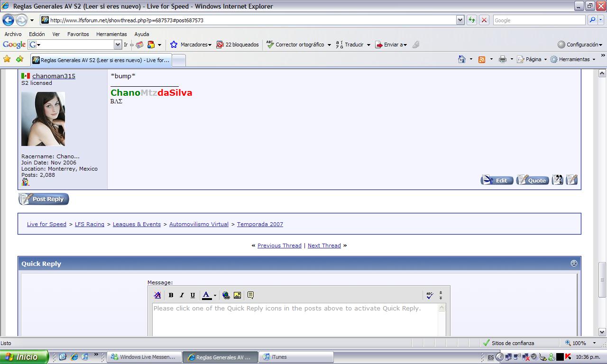Click the Post Reply button

(44, 199)
